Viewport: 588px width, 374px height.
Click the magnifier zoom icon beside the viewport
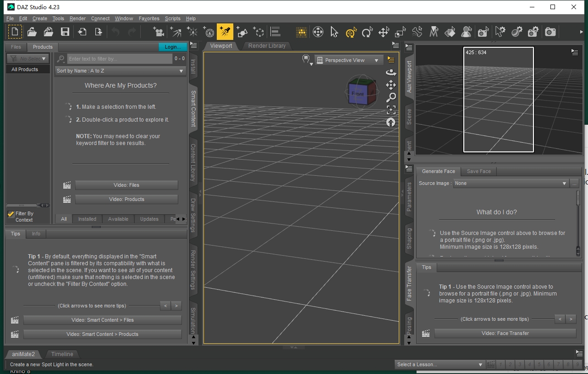[x=391, y=97]
